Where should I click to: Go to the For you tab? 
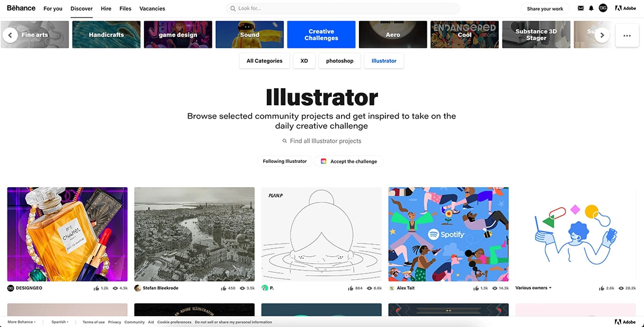(53, 9)
